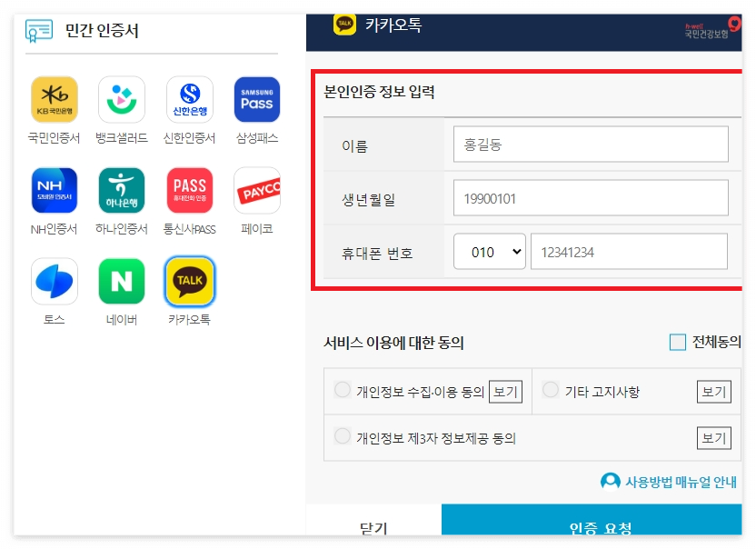Select the 토스 icon
This screenshot has width=756, height=549.
click(x=54, y=281)
